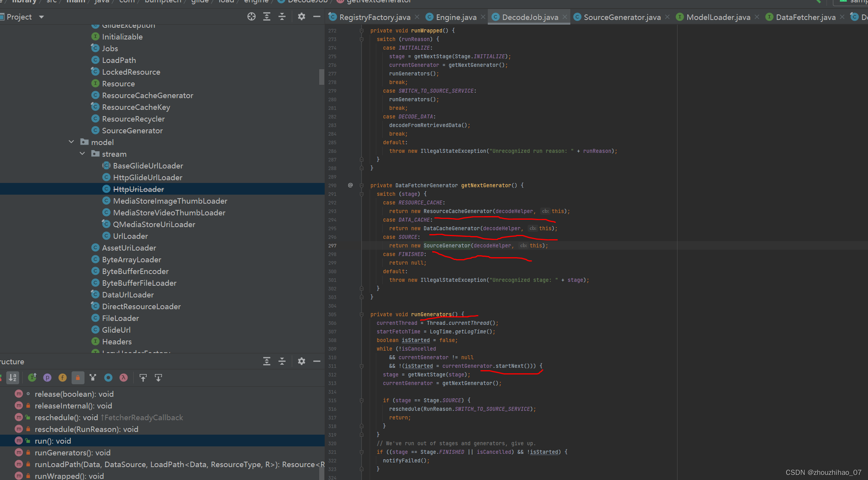
Task: Click Autoscroll to Source icon
Action: [x=143, y=378]
